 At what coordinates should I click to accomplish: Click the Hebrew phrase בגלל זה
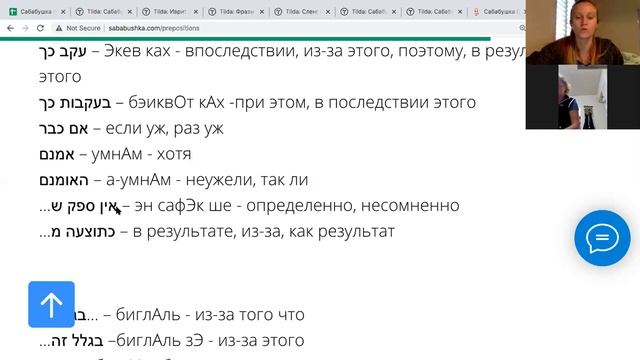[x=71, y=340]
